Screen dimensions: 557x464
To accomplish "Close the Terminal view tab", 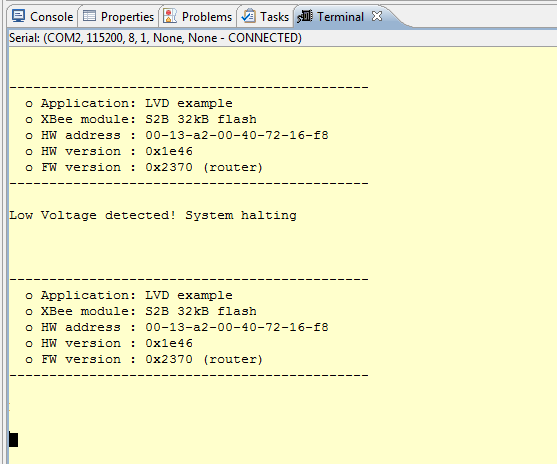I will pyautogui.click(x=377, y=16).
